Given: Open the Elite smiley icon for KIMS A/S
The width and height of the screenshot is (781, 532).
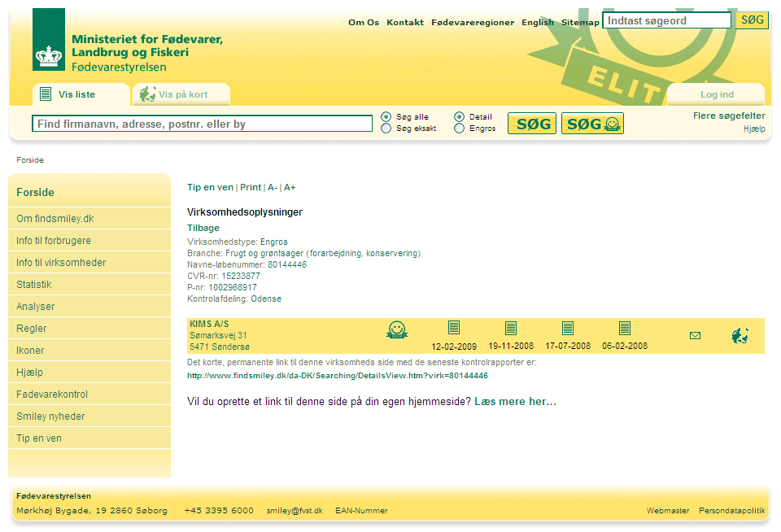Looking at the screenshot, I should click(396, 329).
